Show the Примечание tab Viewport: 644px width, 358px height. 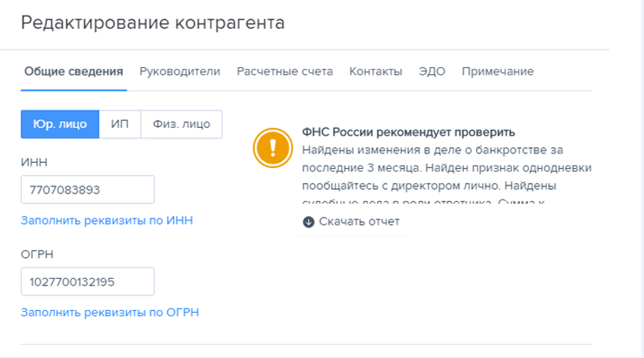coord(498,71)
